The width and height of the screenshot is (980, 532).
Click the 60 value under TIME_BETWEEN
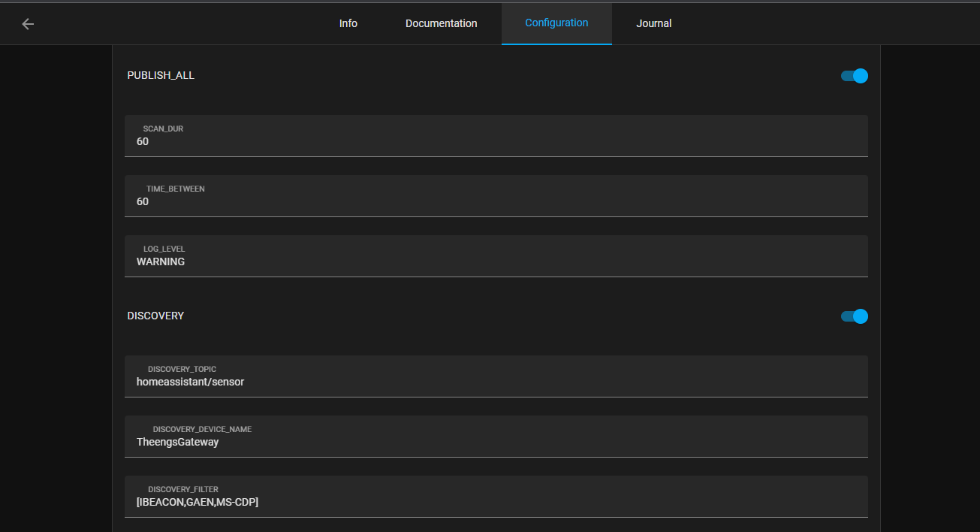[143, 202]
